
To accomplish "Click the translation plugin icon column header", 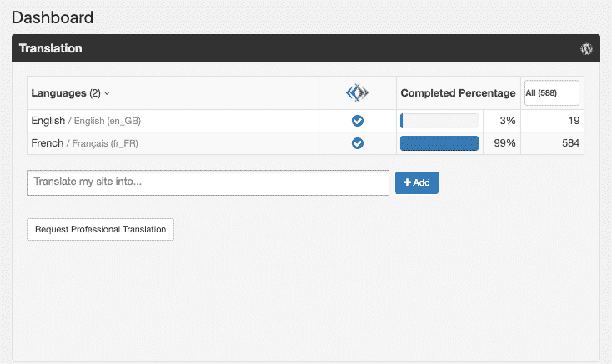I will 357,93.
